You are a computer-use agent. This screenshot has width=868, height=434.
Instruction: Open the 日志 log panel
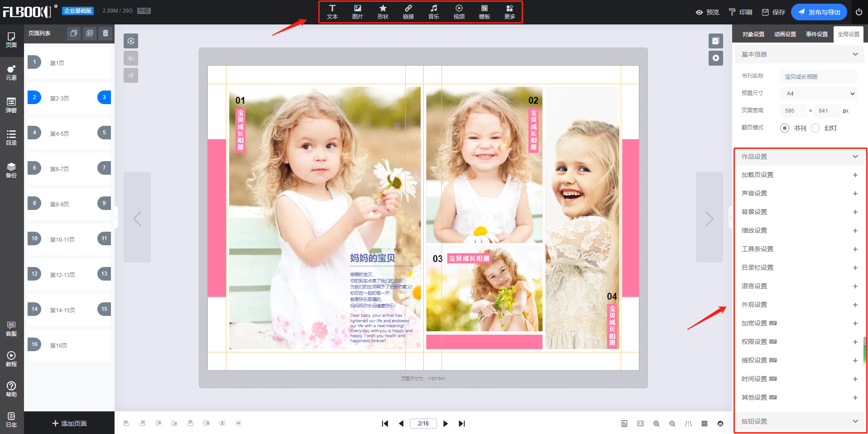coord(11,420)
